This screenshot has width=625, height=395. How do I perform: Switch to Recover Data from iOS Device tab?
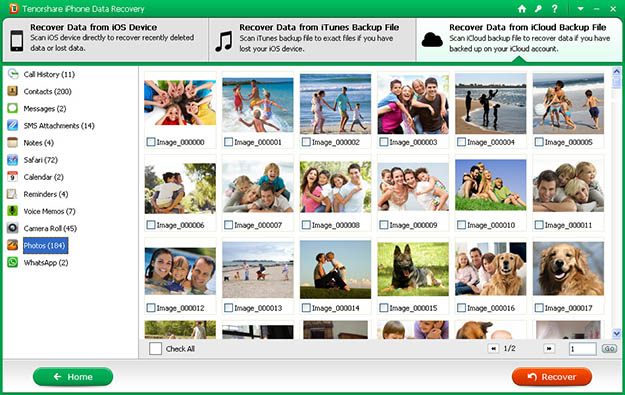point(105,39)
